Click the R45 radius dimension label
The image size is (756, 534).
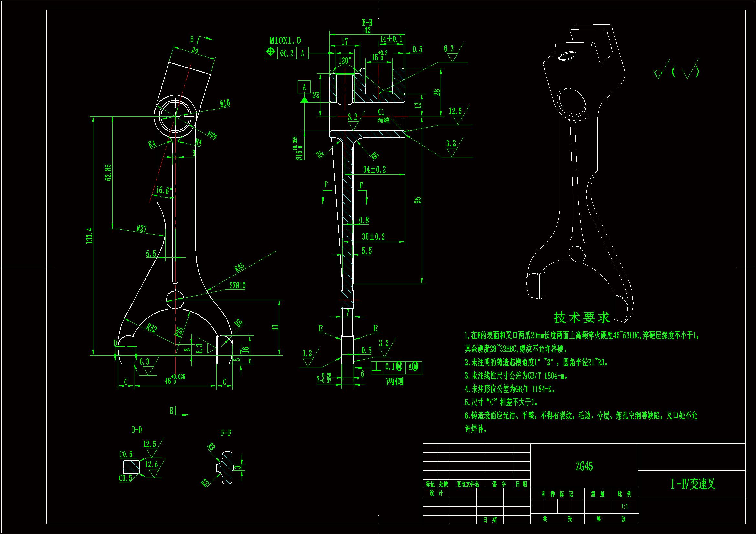coord(239,267)
